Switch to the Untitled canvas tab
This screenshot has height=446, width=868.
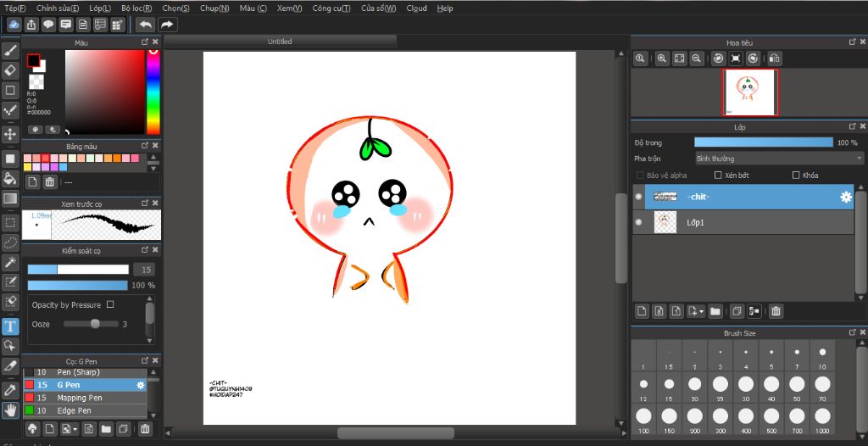coord(280,42)
